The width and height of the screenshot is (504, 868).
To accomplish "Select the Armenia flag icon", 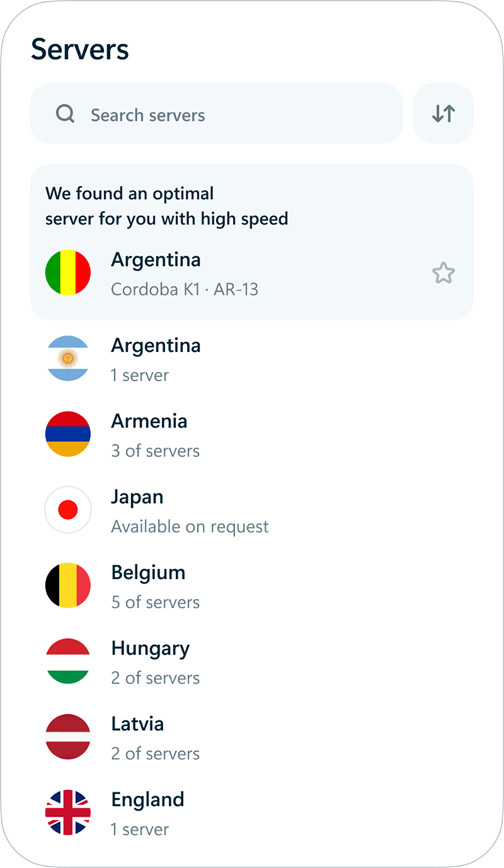I will click(x=68, y=434).
